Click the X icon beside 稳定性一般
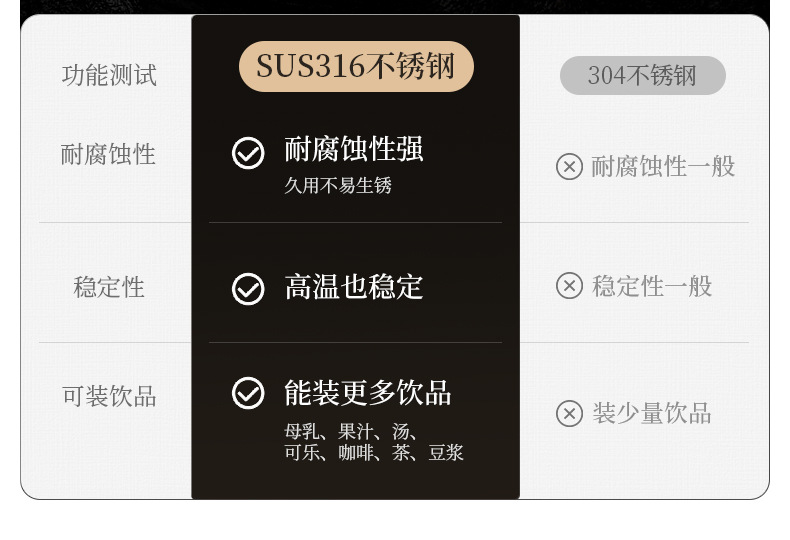The height and width of the screenshot is (540, 790). (x=569, y=286)
